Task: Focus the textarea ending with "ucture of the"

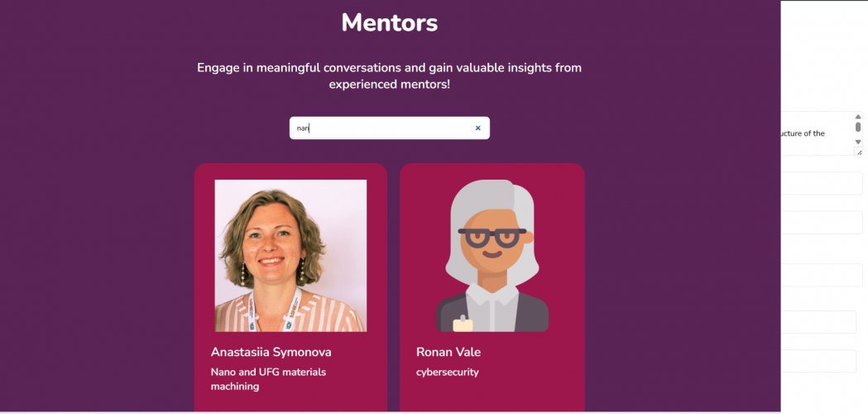Action: 815,133
